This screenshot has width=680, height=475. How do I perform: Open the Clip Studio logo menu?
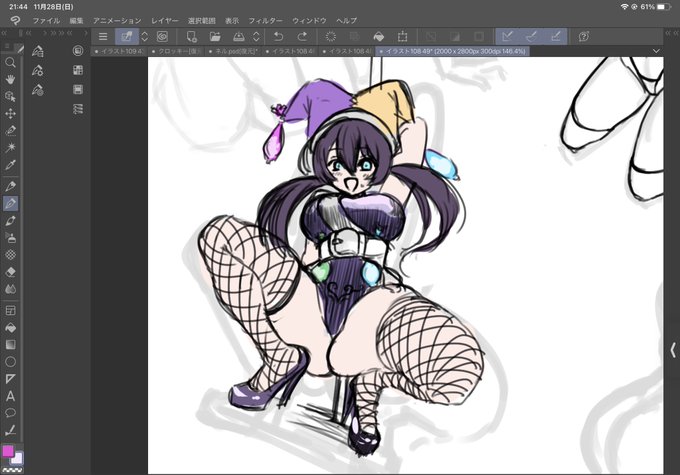click(15, 20)
